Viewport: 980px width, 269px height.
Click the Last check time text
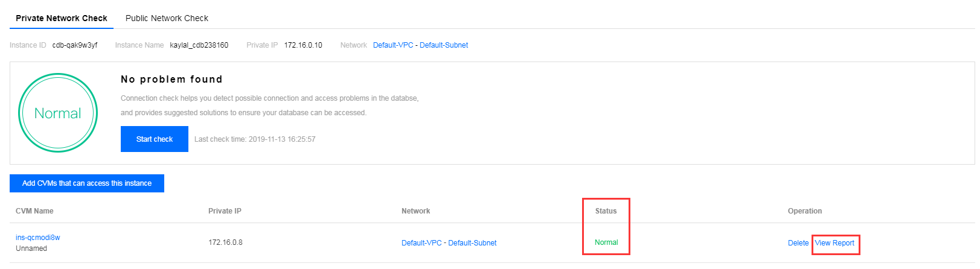click(255, 139)
